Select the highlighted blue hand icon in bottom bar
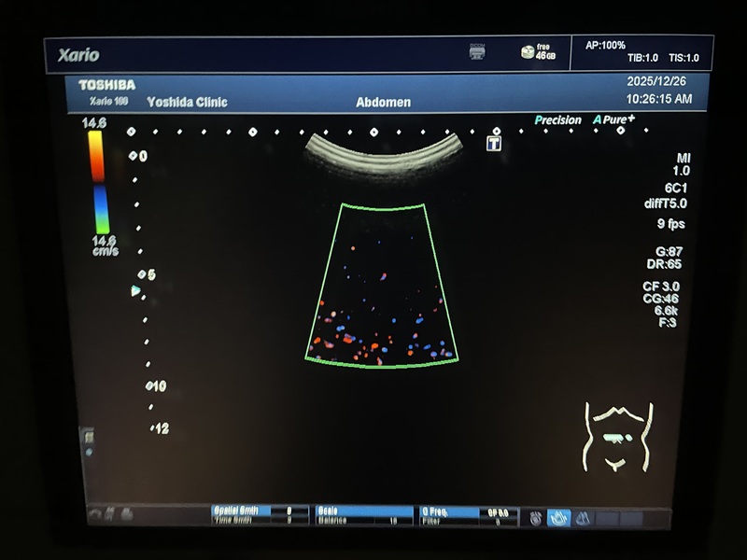This screenshot has width=747, height=560. pos(558,517)
